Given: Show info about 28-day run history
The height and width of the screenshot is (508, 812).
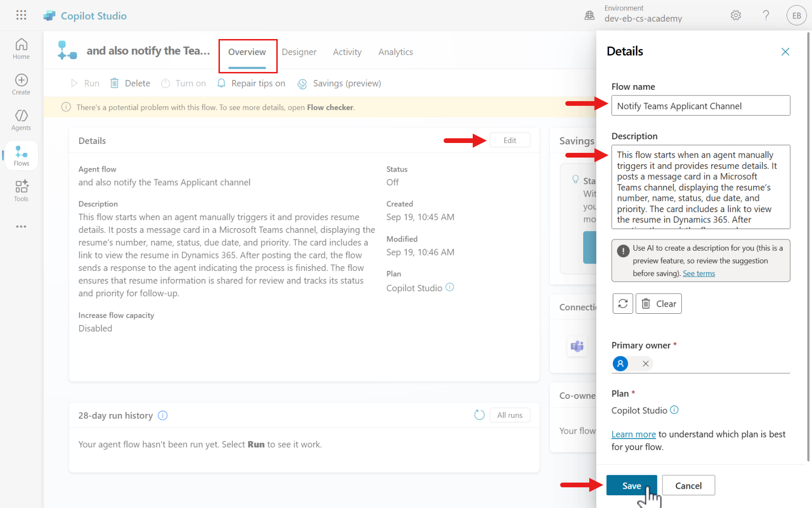Looking at the screenshot, I should [163, 415].
